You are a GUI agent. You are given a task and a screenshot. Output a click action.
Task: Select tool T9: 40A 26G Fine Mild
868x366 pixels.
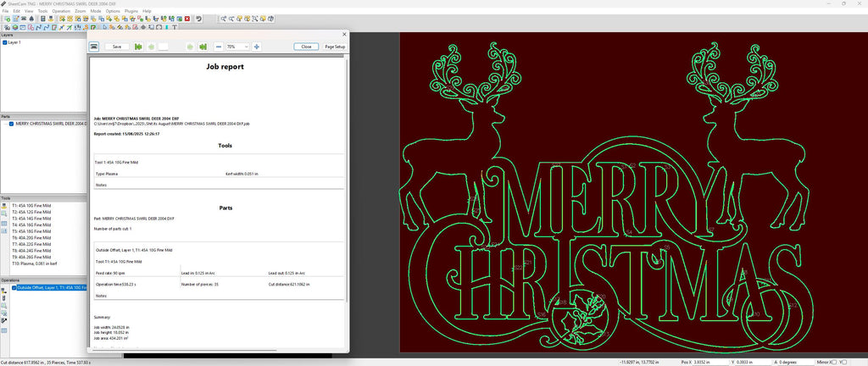[x=31, y=257]
